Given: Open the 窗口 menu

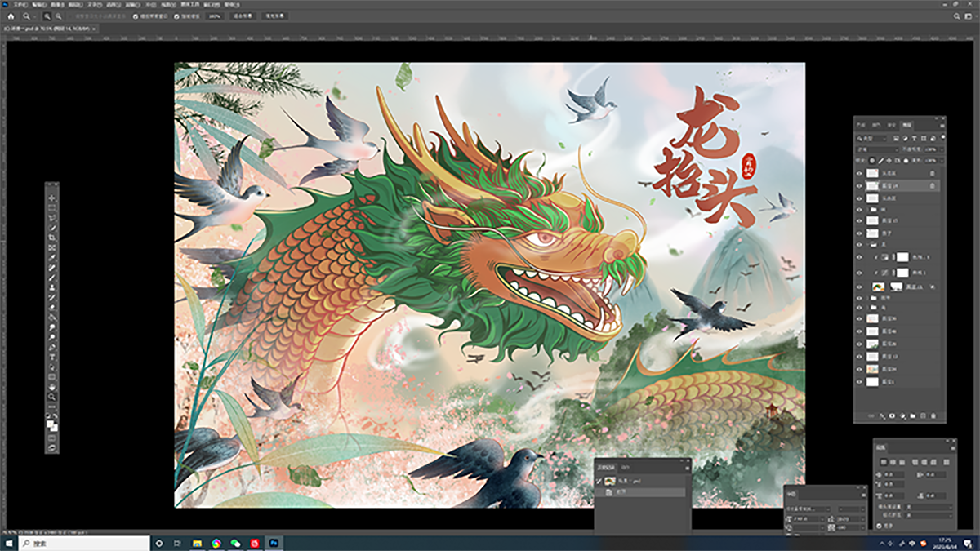Looking at the screenshot, I should coord(211,5).
